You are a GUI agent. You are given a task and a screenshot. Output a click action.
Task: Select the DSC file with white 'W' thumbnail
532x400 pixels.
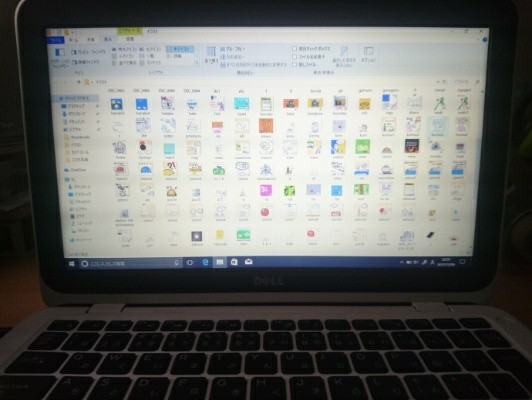[x=192, y=104]
